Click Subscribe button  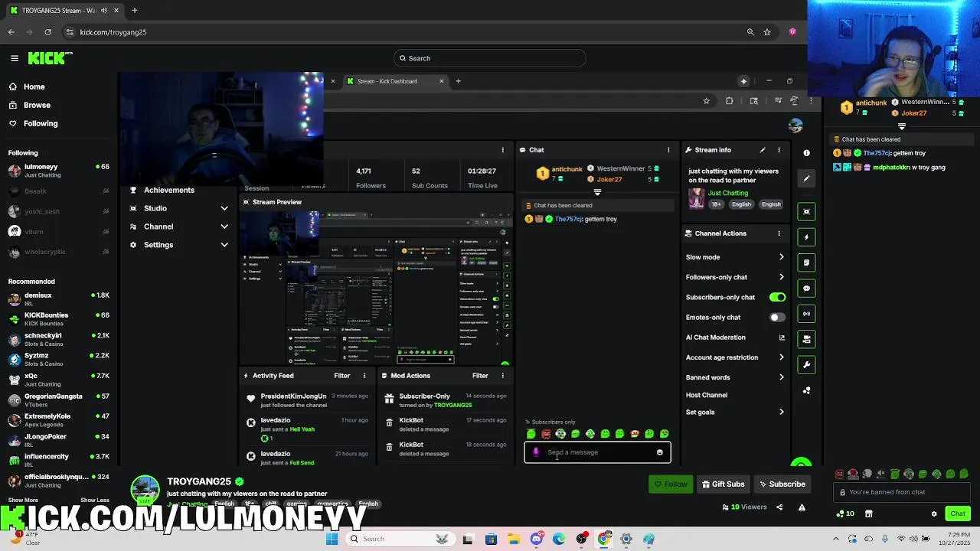coord(782,484)
